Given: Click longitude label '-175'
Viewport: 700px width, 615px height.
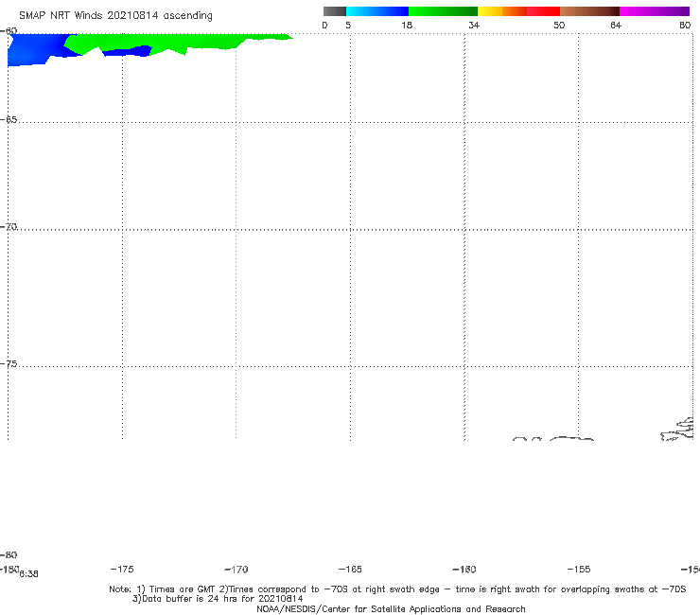Looking at the screenshot, I should [122, 569].
